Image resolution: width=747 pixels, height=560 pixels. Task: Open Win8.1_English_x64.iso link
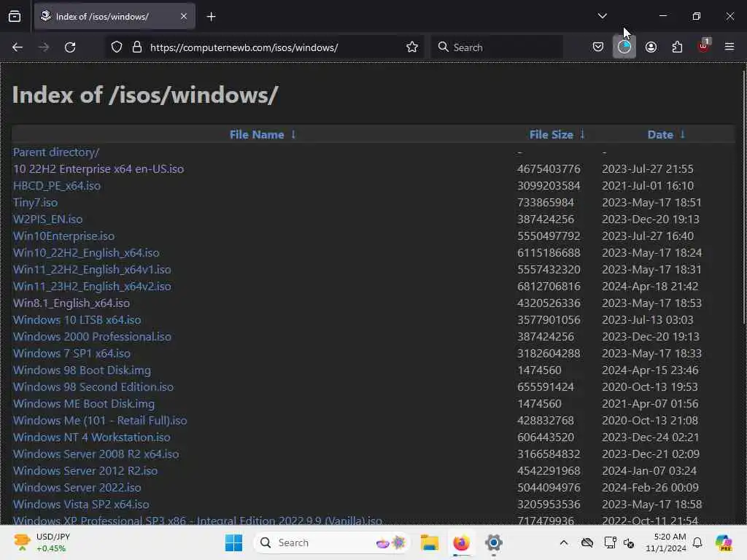pyautogui.click(x=71, y=303)
